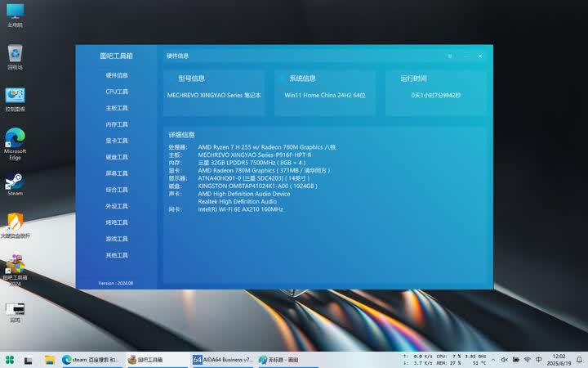Click the AMD Ryzen 7 H 255 processor line

tap(266, 147)
